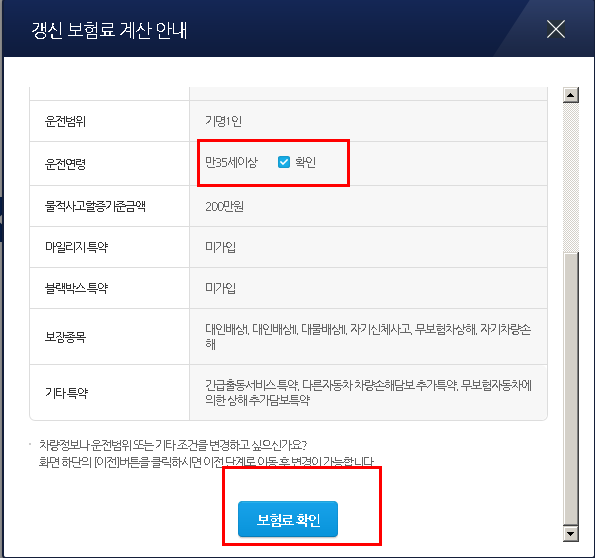Click the 대인배상 coverage list text
Image resolution: width=595 pixels, height=558 pixels.
tap(368, 336)
